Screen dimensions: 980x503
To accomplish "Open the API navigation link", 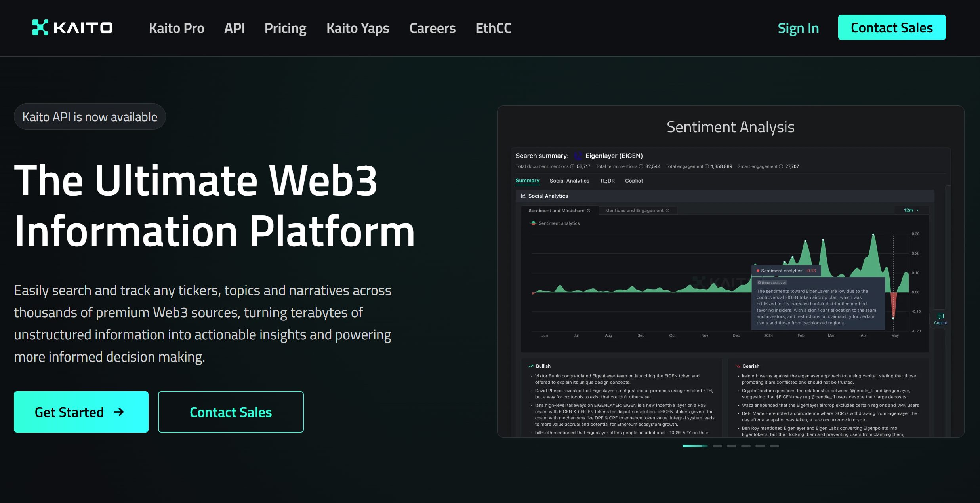I will [x=235, y=28].
